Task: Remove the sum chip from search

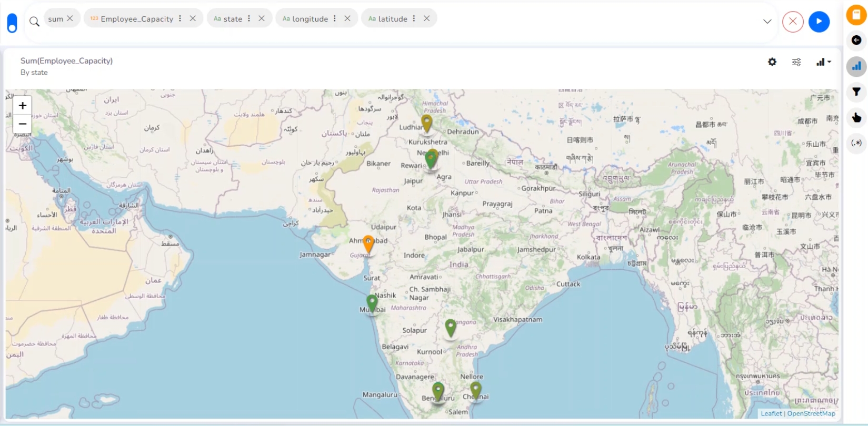Action: (70, 18)
